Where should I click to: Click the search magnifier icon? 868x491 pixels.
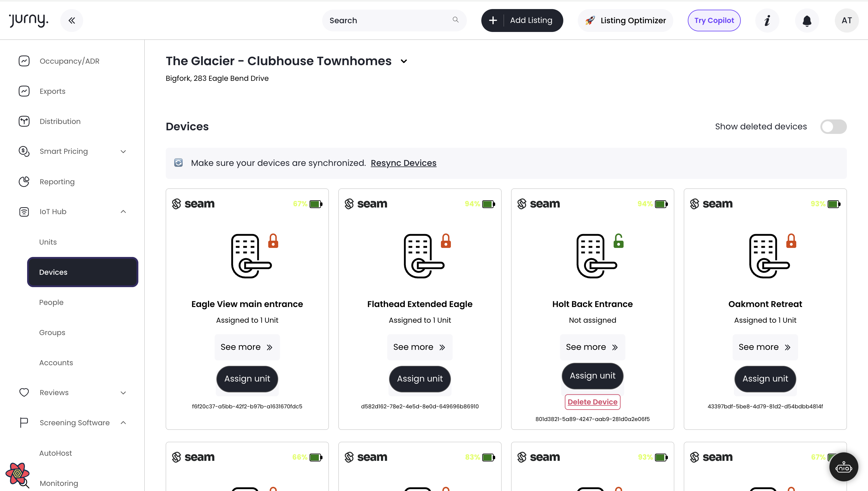pyautogui.click(x=456, y=20)
